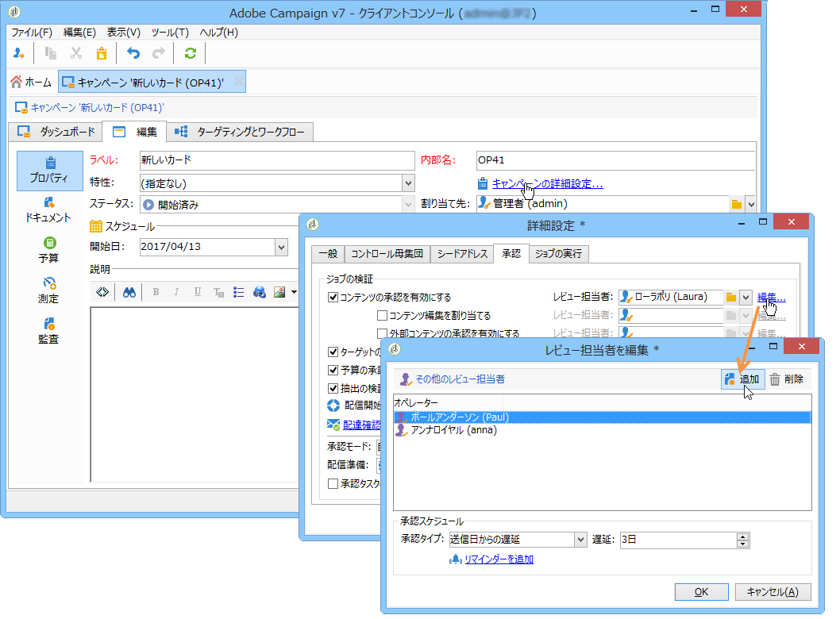The height and width of the screenshot is (619, 840).
Task: Select アンナロイヤル (anna) operator row
Action: [x=602, y=430]
